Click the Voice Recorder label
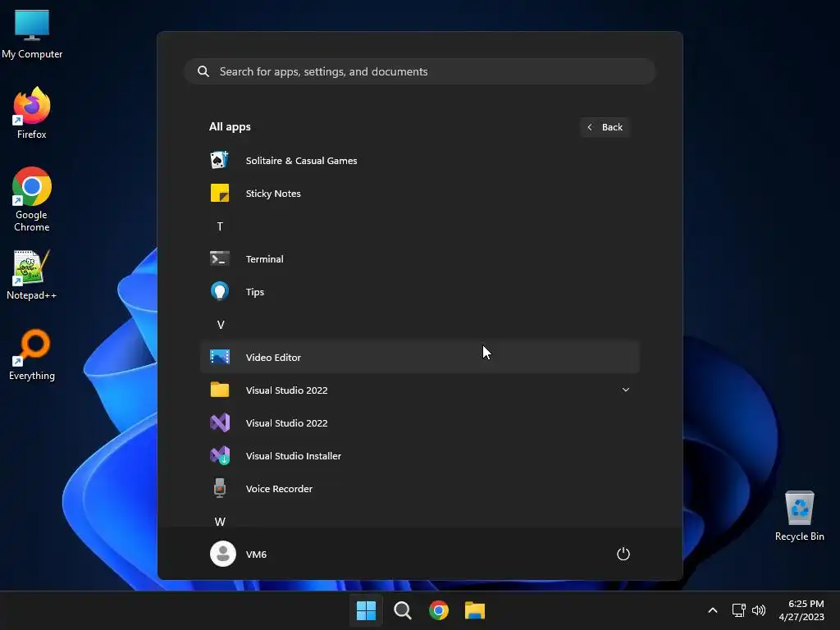 click(x=279, y=489)
